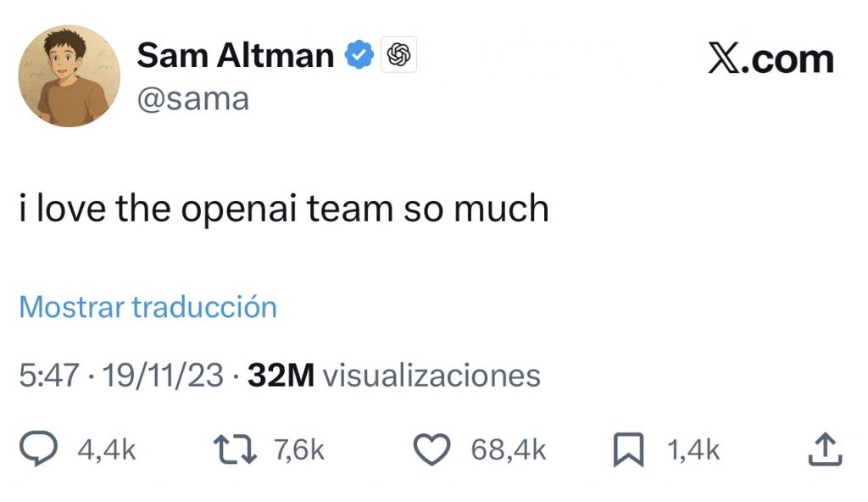Open the @sama handle link
Viewport: 868px width, 502px height.
point(192,99)
